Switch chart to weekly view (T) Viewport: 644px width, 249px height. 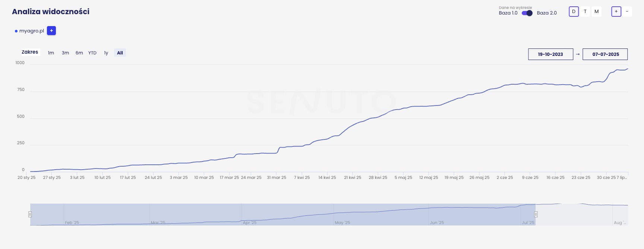coord(585,12)
